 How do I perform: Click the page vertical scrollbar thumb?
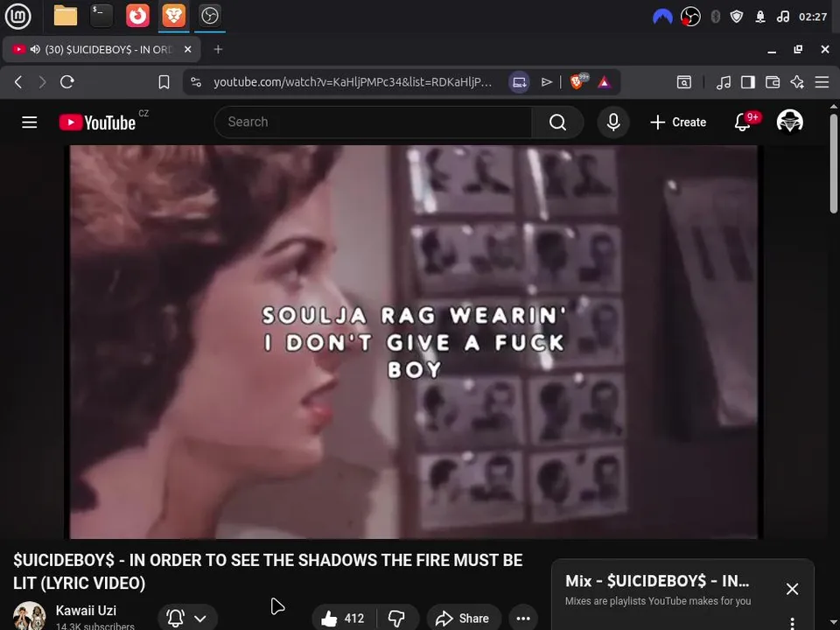click(x=834, y=164)
